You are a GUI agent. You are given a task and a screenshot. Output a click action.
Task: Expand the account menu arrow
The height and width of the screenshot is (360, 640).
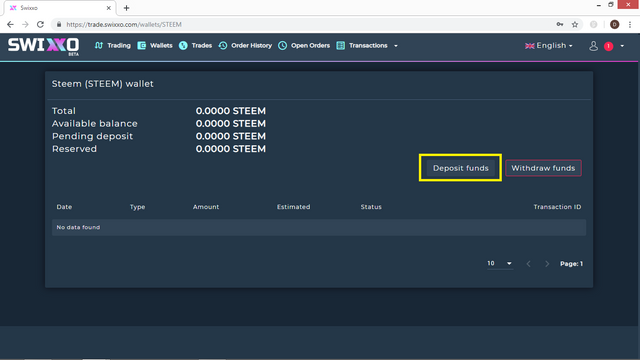(x=622, y=46)
